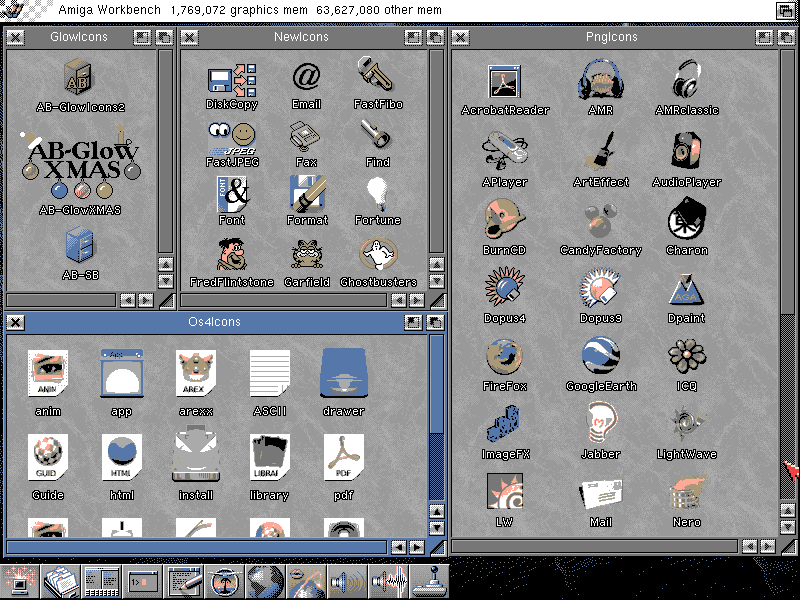Image resolution: width=800 pixels, height=600 pixels.
Task: Select the AudioPlayer speaker icon
Action: pos(687,150)
